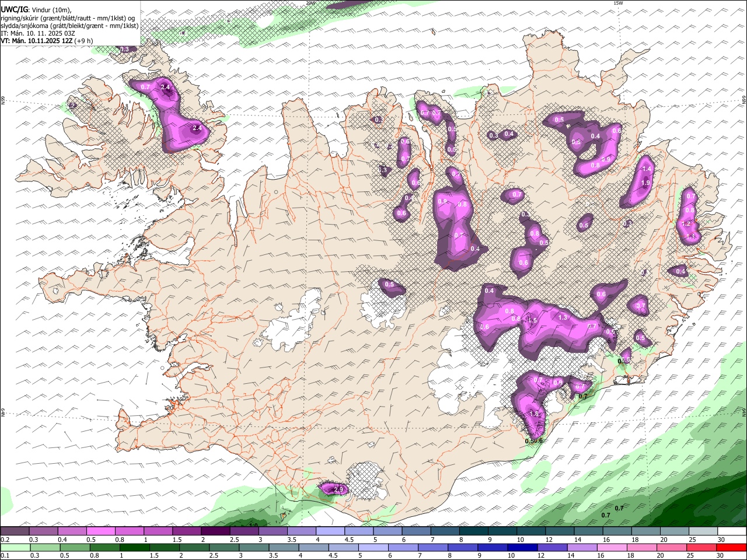Click the '1.8' value in the southeast purple area
The width and height of the screenshot is (747, 560).
(533, 414)
